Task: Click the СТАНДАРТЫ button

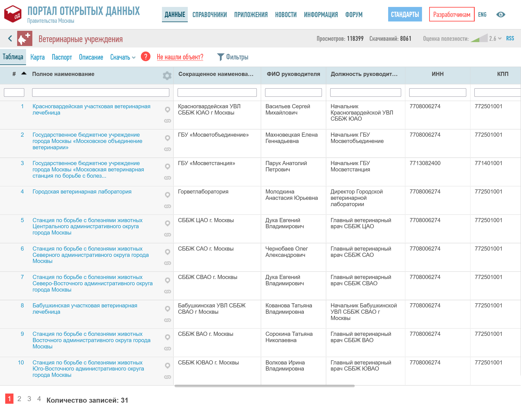Action: pyautogui.click(x=405, y=14)
